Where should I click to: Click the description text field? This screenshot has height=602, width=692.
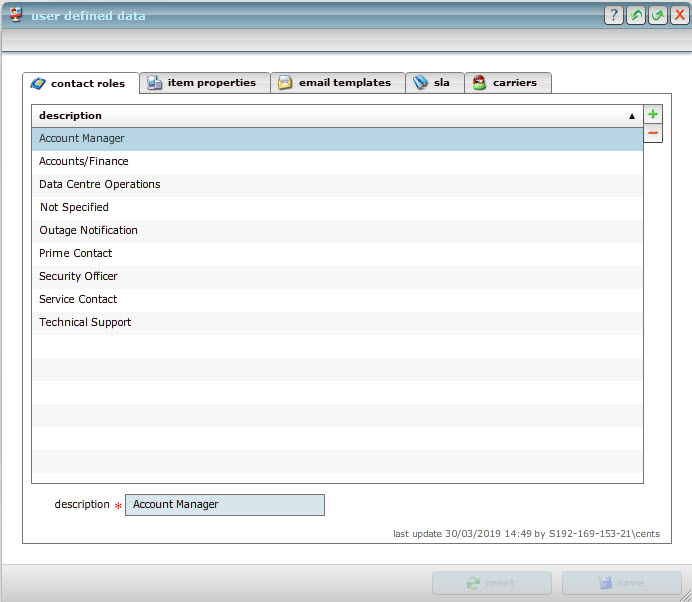(226, 505)
